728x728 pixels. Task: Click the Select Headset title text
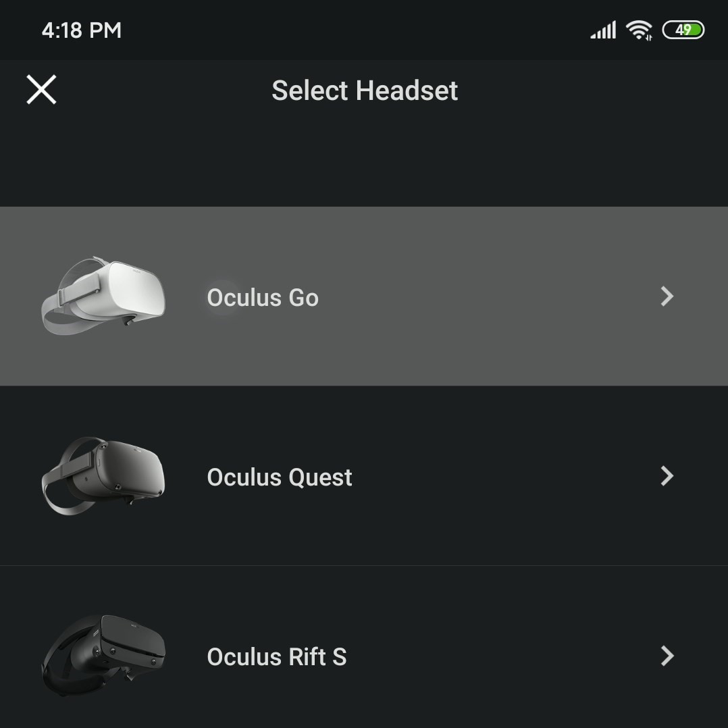click(x=365, y=90)
